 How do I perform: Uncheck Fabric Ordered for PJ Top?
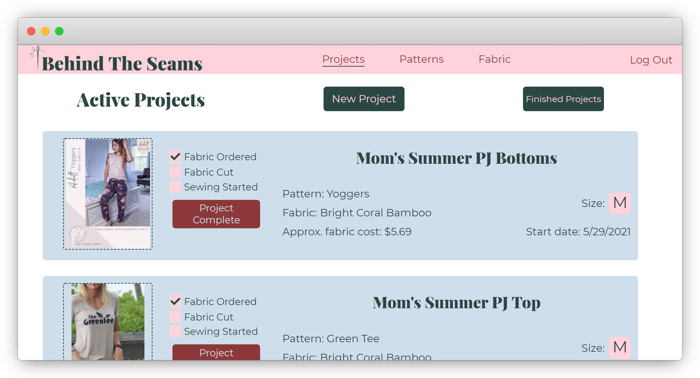[175, 301]
